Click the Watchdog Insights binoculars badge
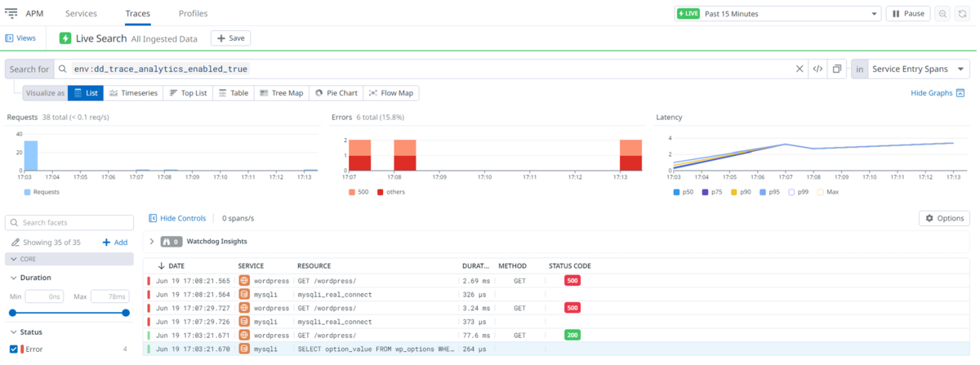980x365 pixels. (x=171, y=242)
